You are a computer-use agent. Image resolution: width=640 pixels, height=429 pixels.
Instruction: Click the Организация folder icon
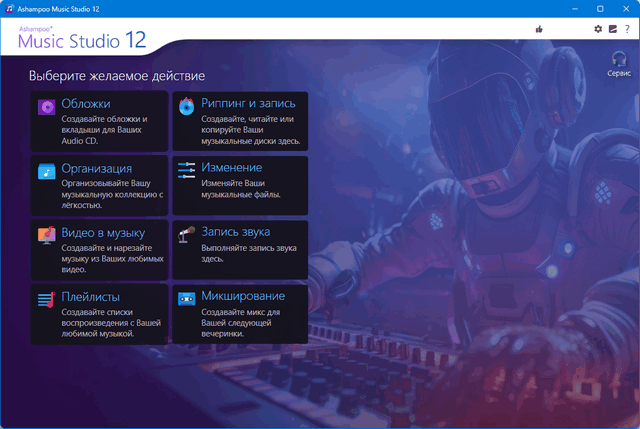point(46,171)
